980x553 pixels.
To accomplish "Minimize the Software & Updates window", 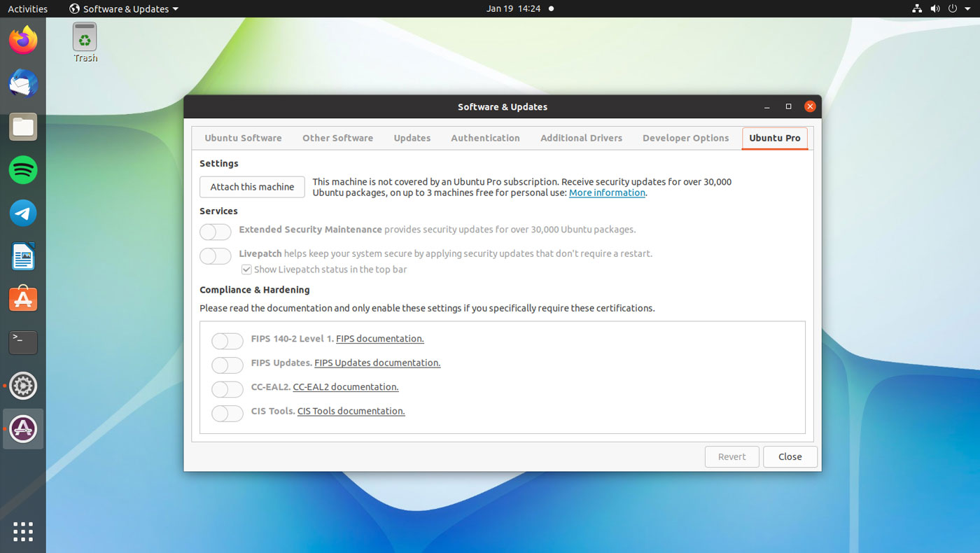I will point(767,107).
